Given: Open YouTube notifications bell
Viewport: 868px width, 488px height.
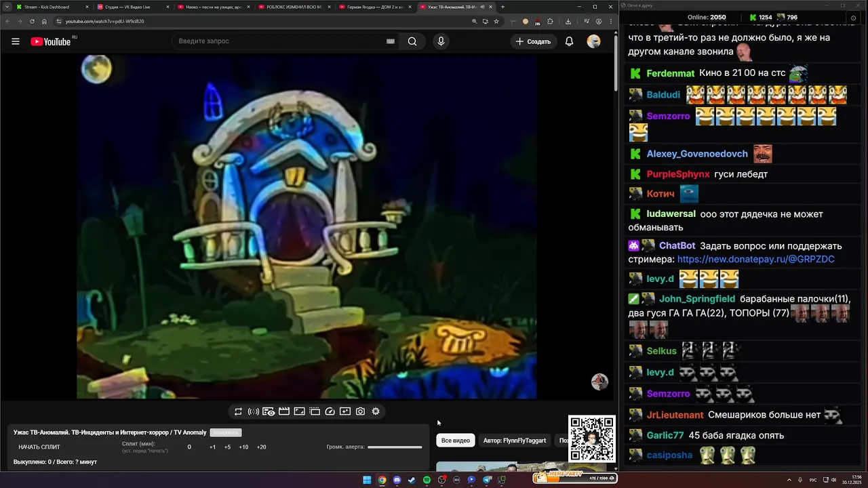Looking at the screenshot, I should pos(570,41).
